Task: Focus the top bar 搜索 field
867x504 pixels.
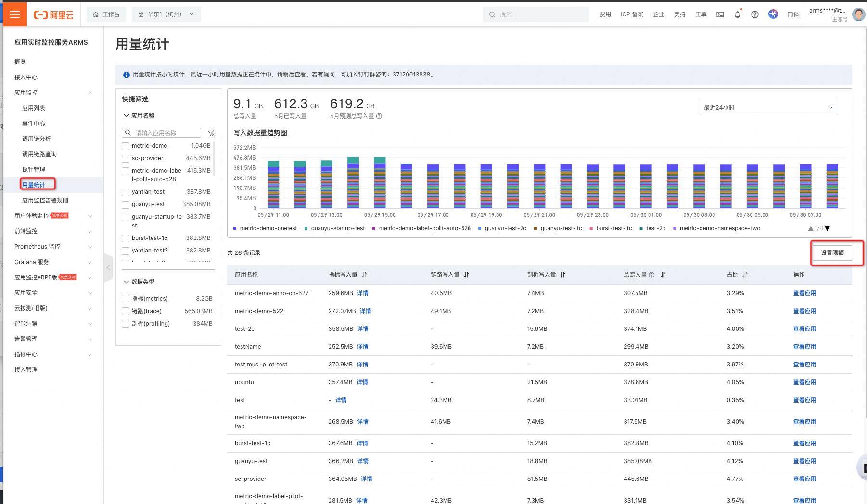Action: click(536, 14)
